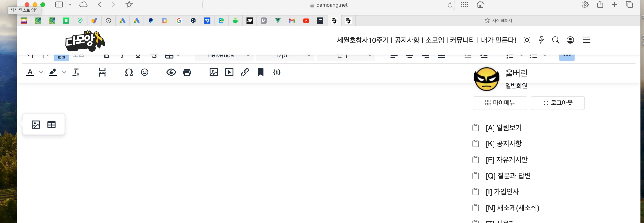Click the iCloud tabs icon
Screen dimensions: 644x223
coord(83,5)
